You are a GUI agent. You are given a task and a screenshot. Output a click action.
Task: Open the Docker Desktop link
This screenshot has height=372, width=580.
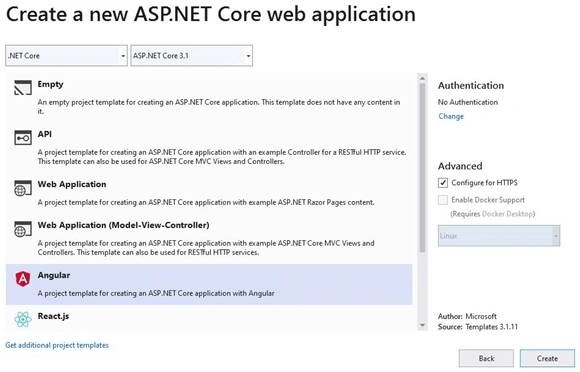pos(508,214)
